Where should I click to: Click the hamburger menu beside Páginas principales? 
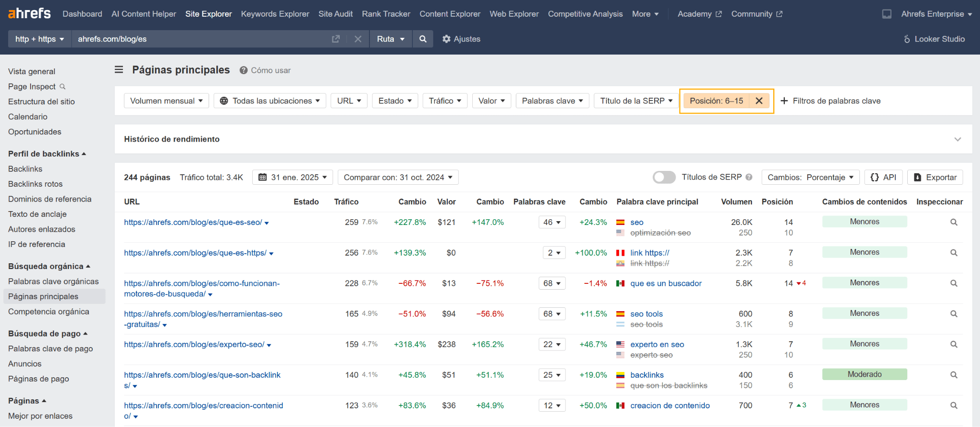click(119, 70)
